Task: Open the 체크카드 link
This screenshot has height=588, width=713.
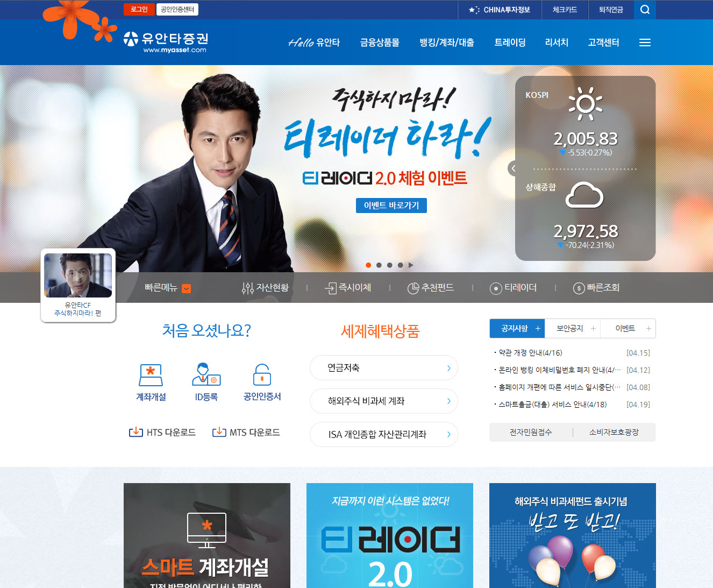Action: tap(565, 10)
